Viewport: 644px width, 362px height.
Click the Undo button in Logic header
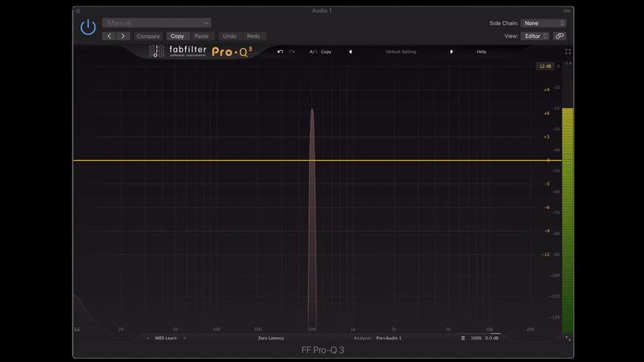click(x=229, y=36)
